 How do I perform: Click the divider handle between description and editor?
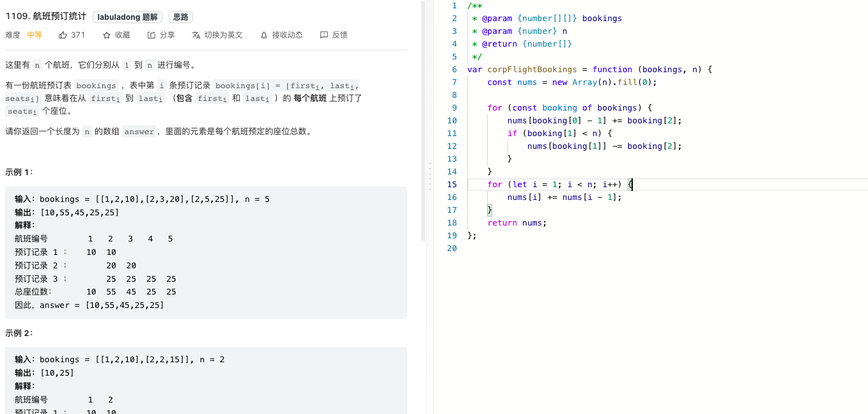pos(430,176)
